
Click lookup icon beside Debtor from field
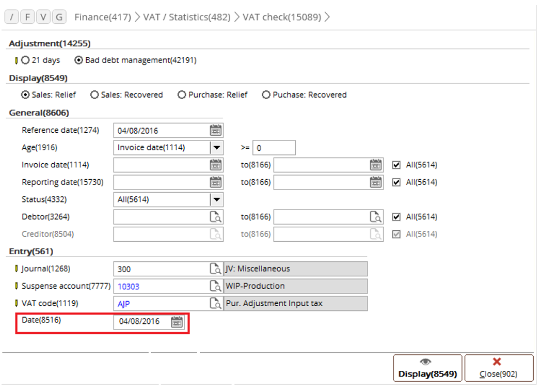216,217
